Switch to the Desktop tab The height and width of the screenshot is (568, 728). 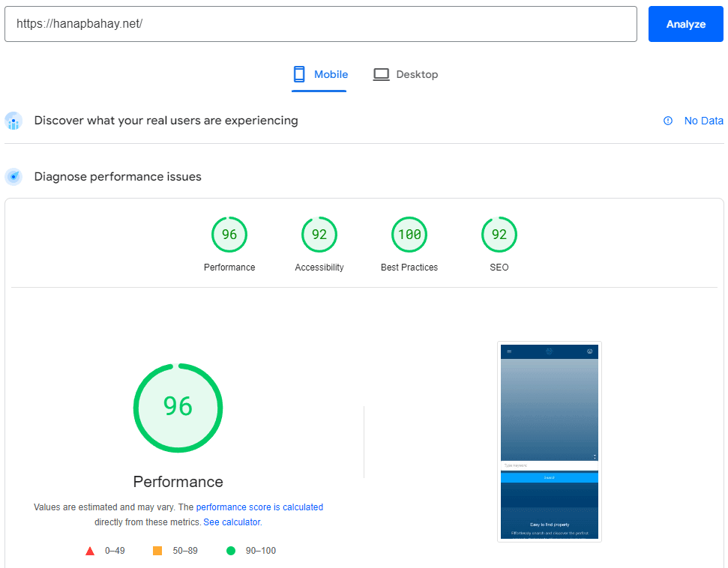tap(406, 74)
